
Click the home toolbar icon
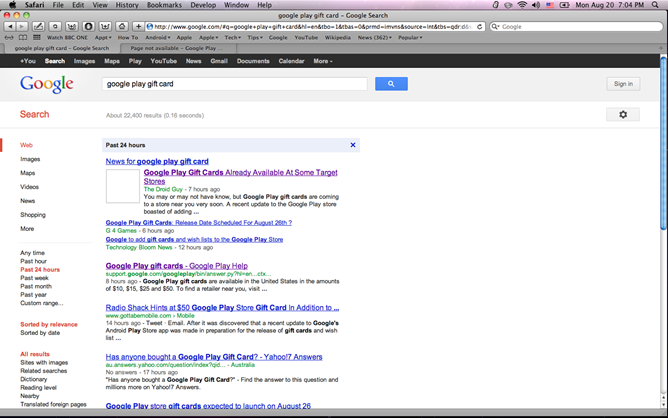tap(122, 26)
